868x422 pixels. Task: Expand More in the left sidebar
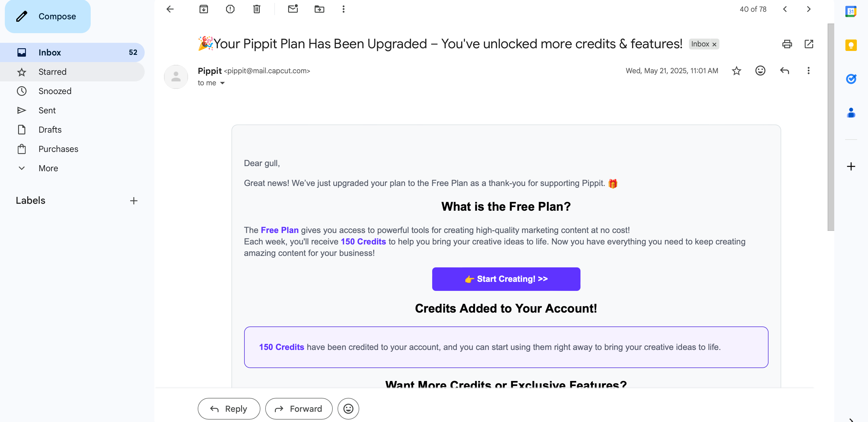tap(48, 168)
